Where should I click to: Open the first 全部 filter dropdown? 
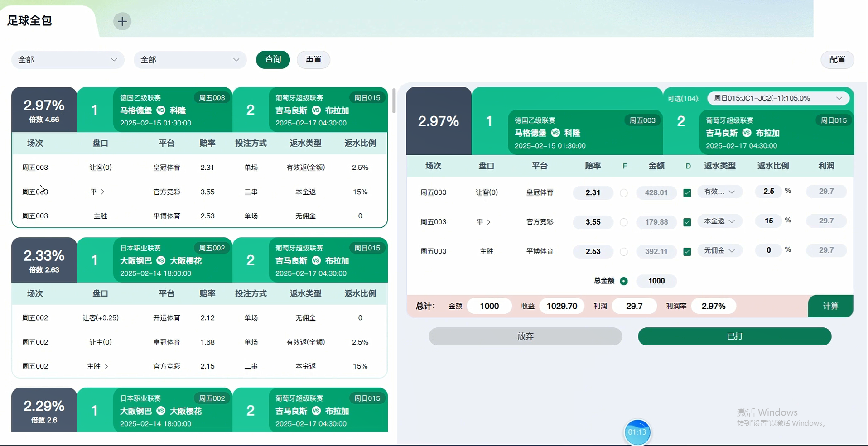[x=68, y=59]
